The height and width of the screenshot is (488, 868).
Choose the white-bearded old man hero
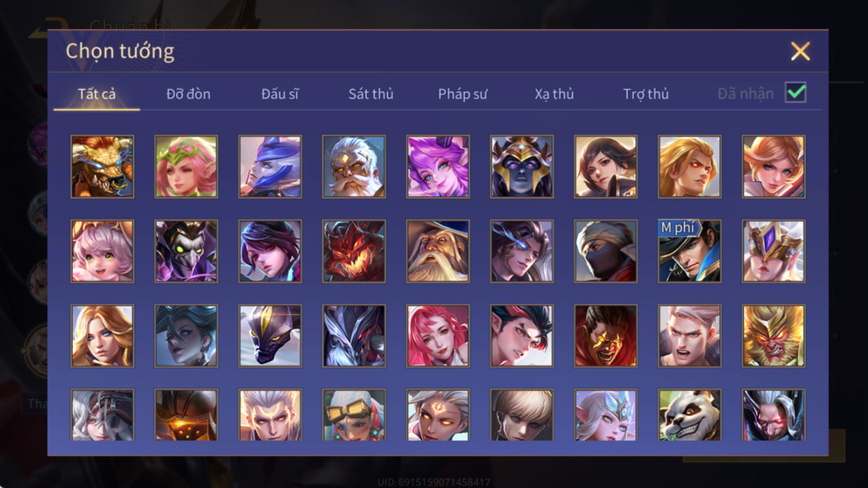pos(354,166)
